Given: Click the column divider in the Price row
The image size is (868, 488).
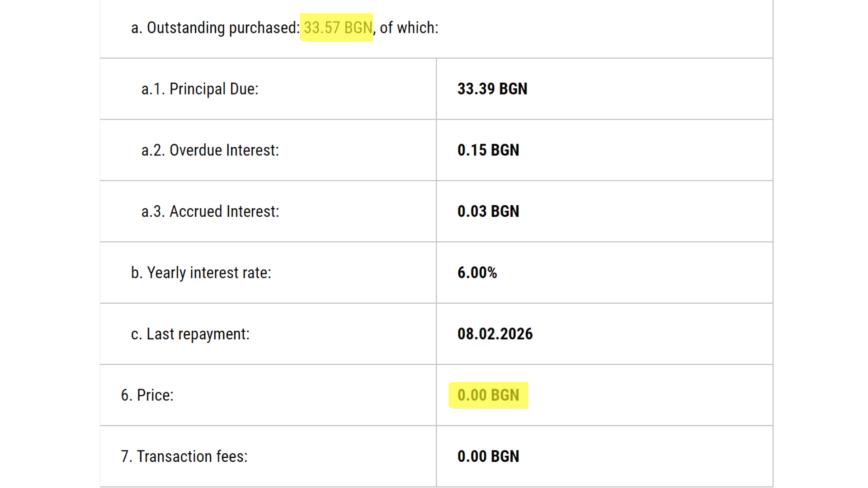Looking at the screenshot, I should (x=436, y=395).
